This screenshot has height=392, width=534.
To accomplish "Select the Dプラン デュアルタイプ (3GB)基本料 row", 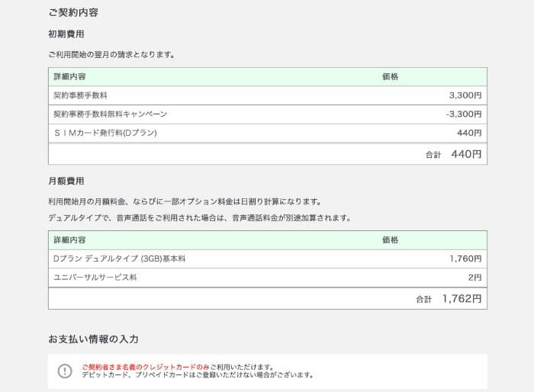I will tap(268, 259).
